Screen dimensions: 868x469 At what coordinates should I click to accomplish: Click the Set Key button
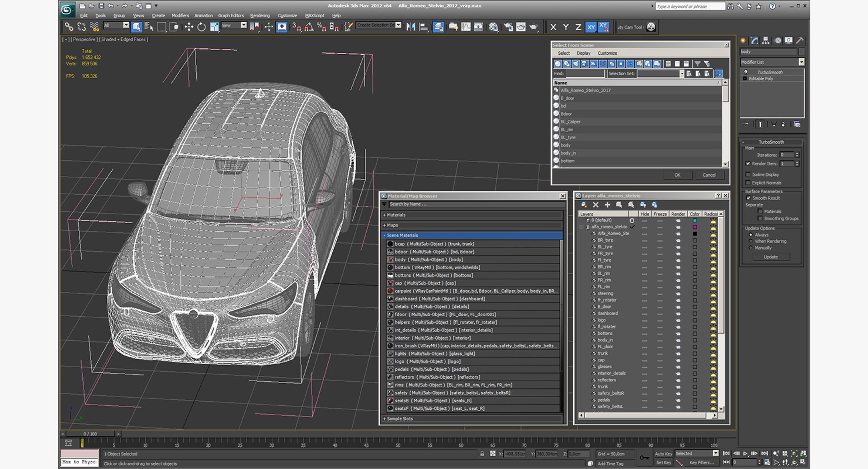[x=663, y=463]
